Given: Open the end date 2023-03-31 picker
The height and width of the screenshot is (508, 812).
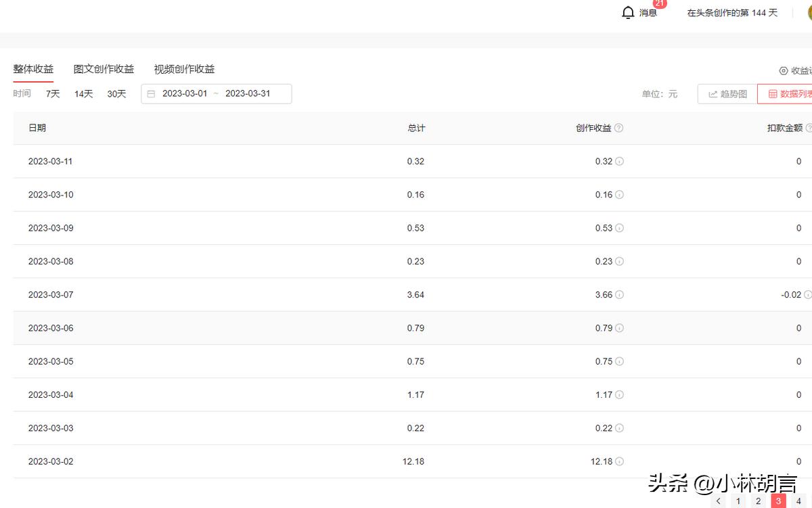Looking at the screenshot, I should coord(248,94).
